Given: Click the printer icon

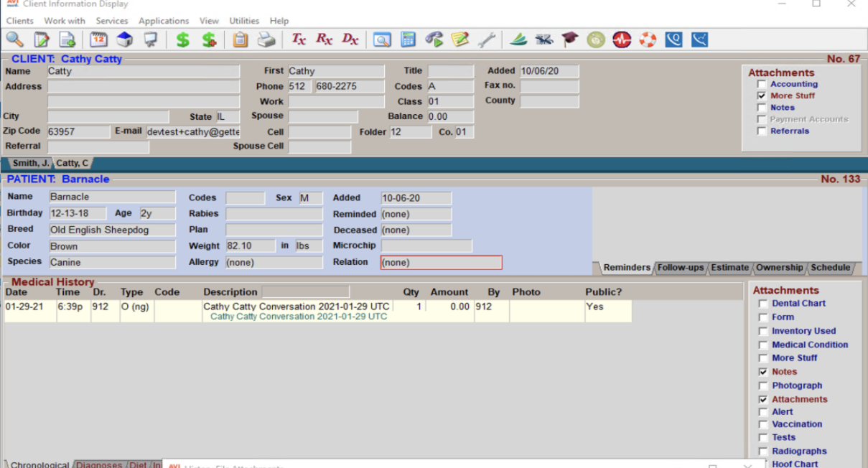Looking at the screenshot, I should click(266, 39).
